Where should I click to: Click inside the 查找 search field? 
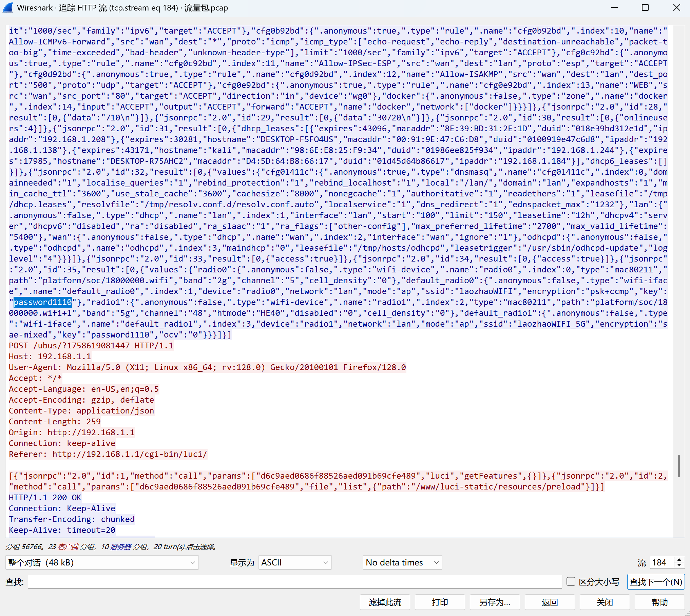tap(294, 582)
